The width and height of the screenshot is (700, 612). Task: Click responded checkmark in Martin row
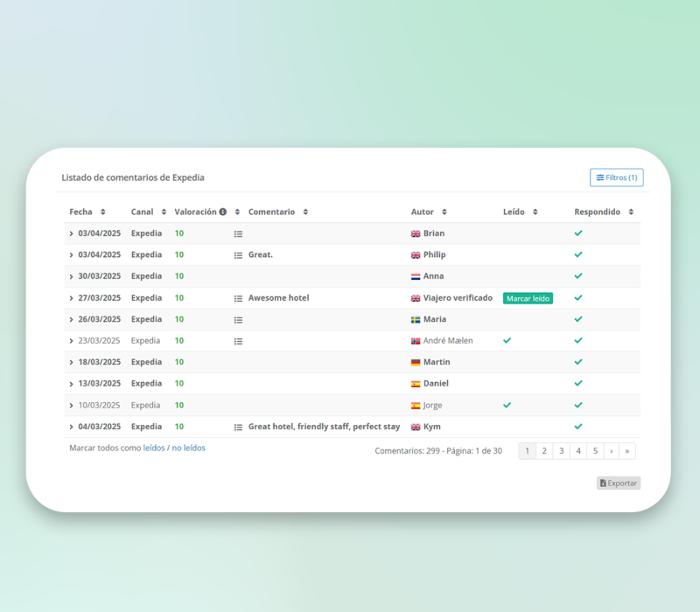tap(578, 362)
